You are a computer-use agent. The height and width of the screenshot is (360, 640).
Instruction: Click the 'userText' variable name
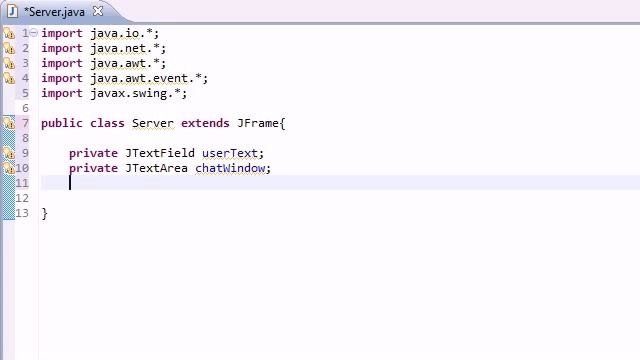point(230,153)
